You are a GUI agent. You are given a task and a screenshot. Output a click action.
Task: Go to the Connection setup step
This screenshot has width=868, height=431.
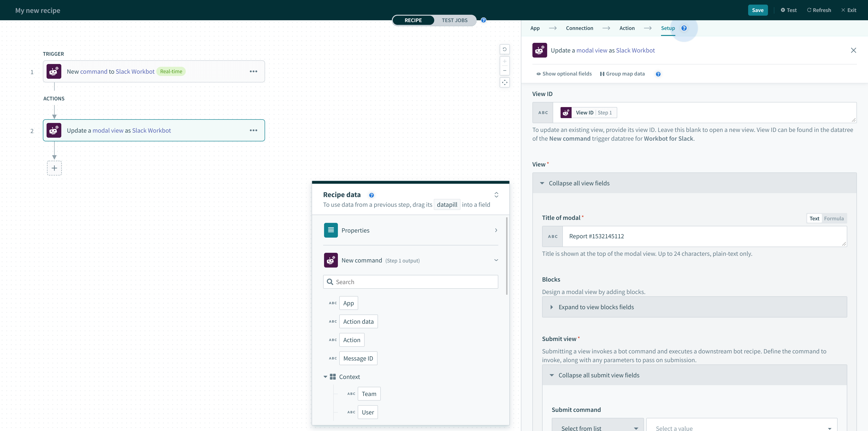580,28
